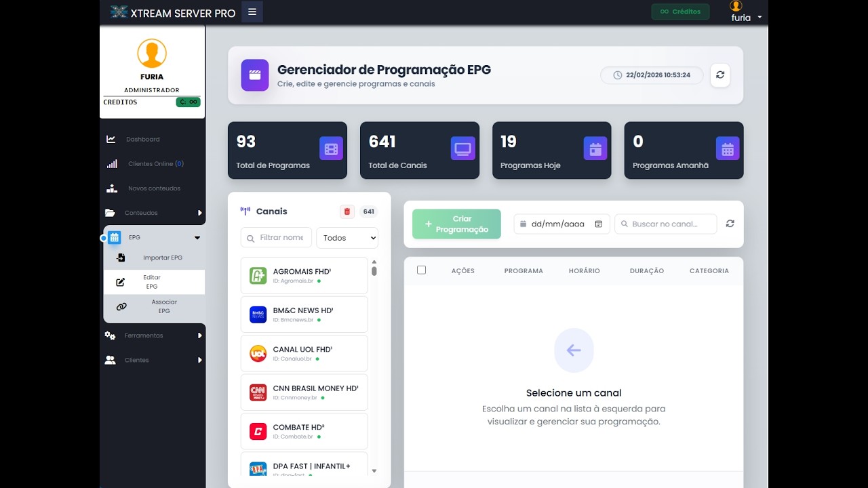Select the DPA FAST | INFANTIL+ channel
Viewport: 868px width, 488px height.
304,465
